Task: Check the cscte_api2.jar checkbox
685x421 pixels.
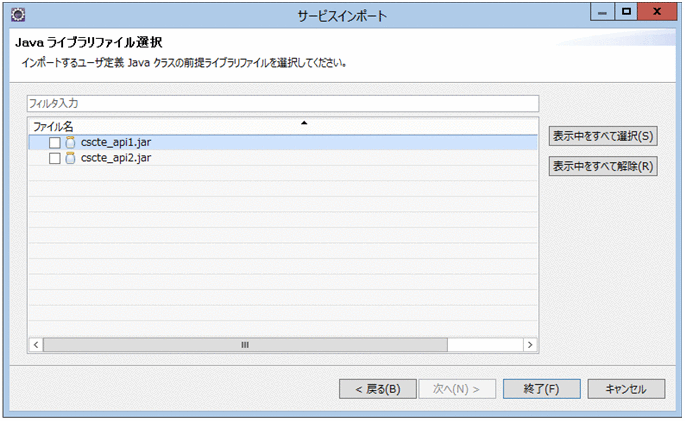Action: [55, 158]
